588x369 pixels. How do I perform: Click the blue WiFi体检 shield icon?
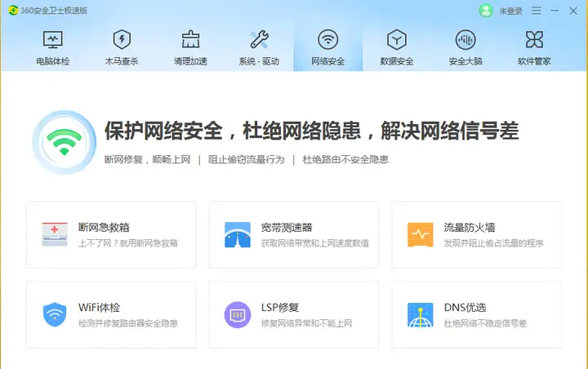[55, 314]
